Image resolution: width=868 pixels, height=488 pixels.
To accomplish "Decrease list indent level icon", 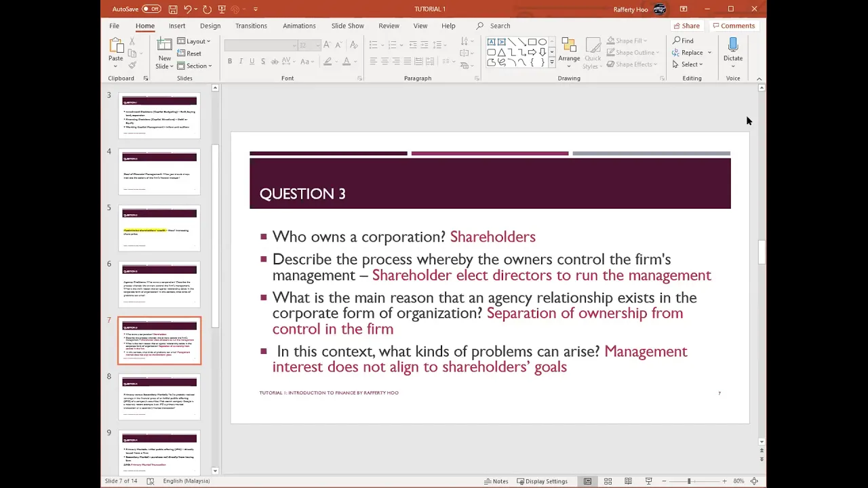I will [x=412, y=45].
